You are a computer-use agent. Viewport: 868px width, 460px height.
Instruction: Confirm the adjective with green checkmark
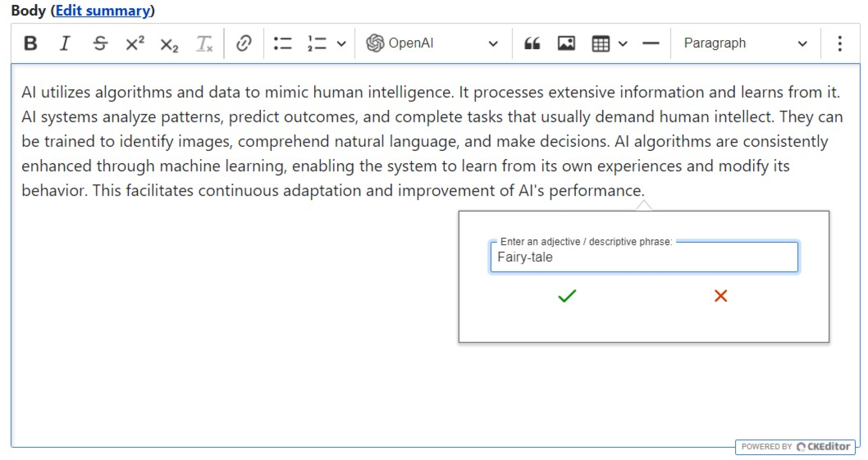click(x=567, y=296)
